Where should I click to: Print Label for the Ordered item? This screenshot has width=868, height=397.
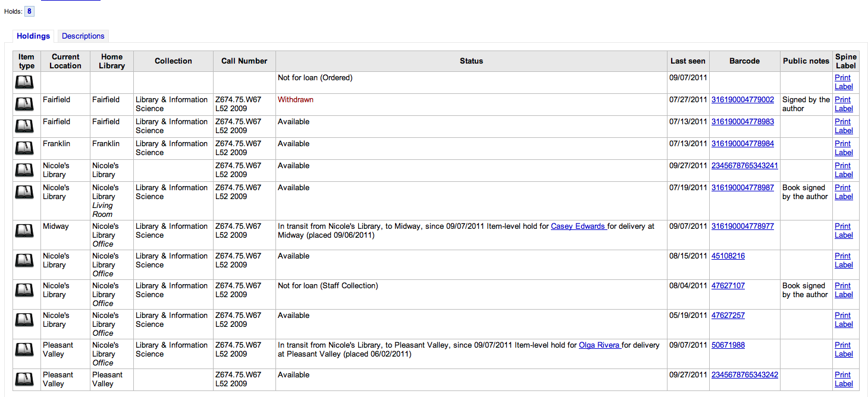point(843,83)
